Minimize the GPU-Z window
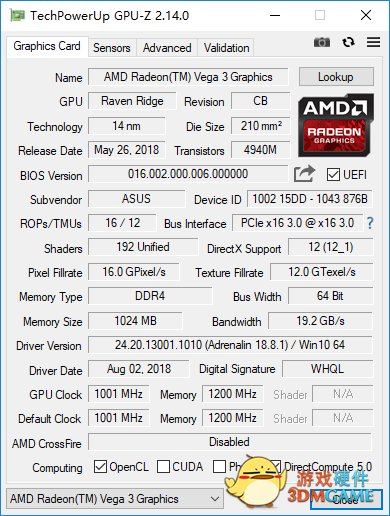390x516 pixels. coord(275,15)
